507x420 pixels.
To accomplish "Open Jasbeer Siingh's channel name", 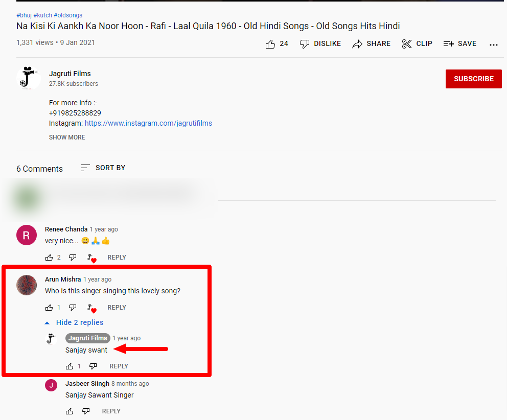I will tap(87, 384).
